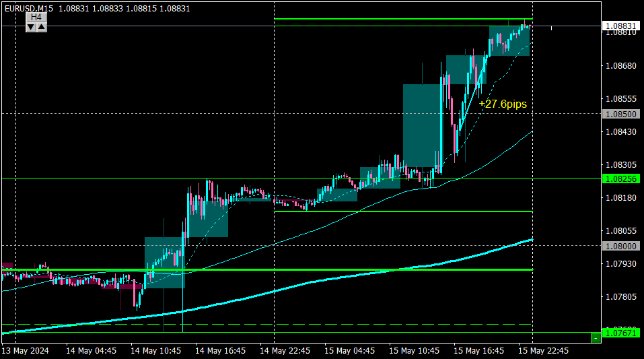Click the 1.08831 current price label
The image size is (644, 359).
(621, 26)
